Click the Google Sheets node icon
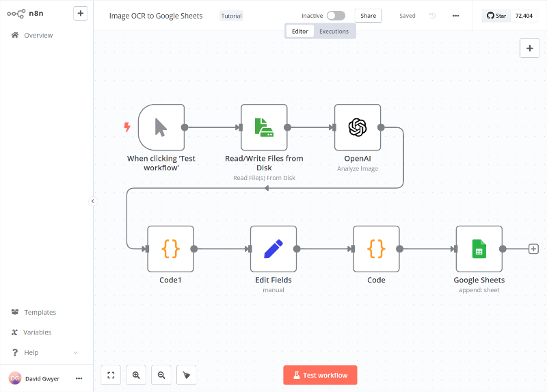 tap(479, 249)
